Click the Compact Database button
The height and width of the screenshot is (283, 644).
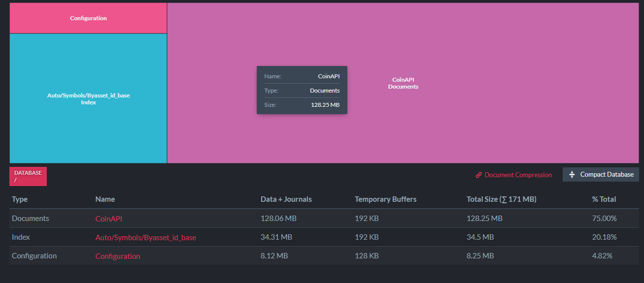point(601,174)
